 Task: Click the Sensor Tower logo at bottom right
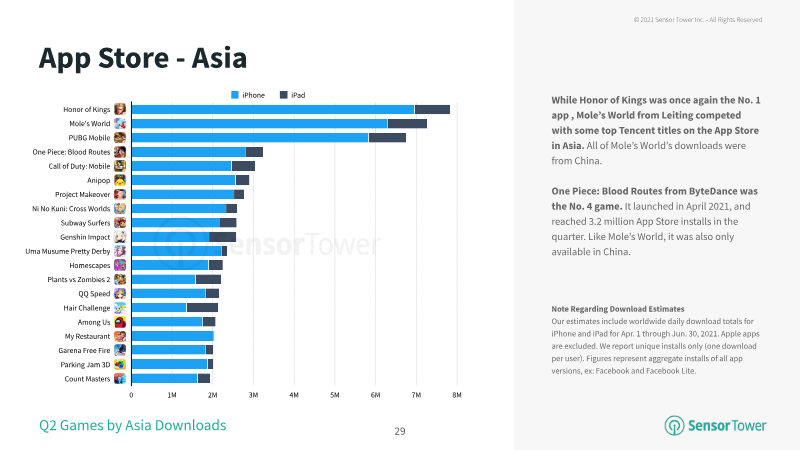[715, 426]
